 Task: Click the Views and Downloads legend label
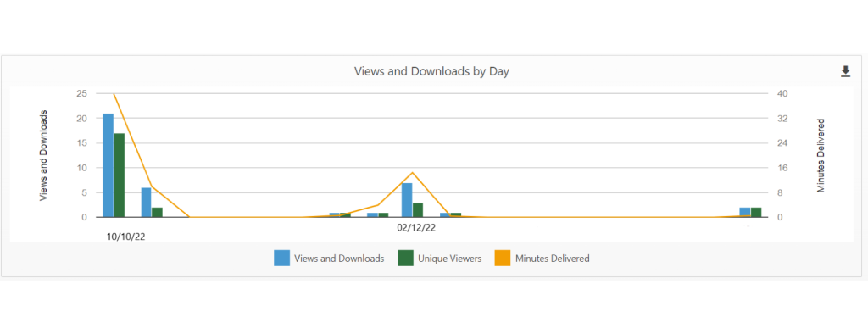(339, 259)
